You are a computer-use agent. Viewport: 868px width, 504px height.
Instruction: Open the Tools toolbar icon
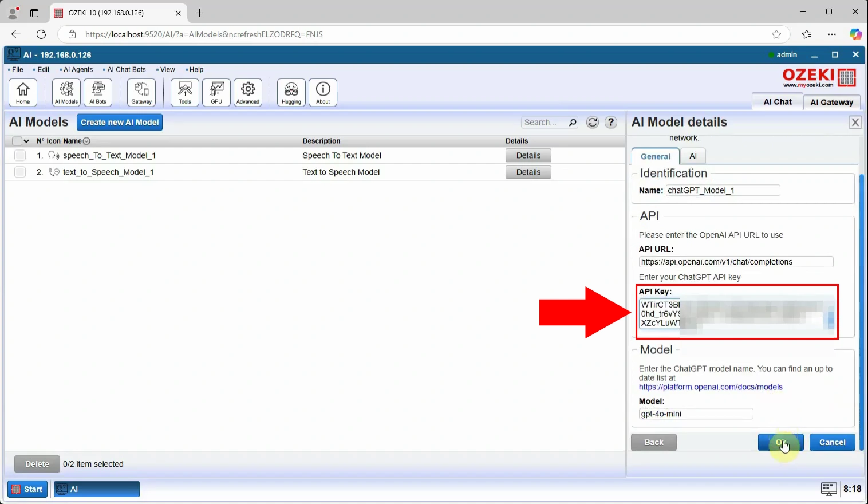185,92
